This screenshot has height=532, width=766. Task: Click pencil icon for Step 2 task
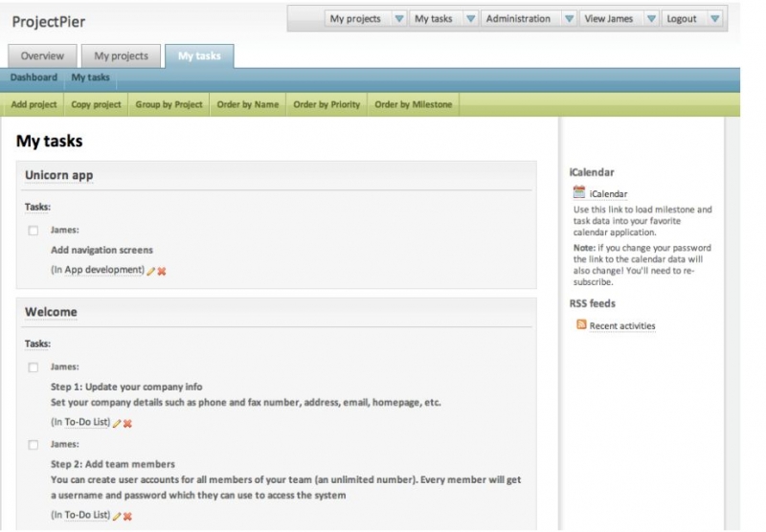tap(117, 516)
